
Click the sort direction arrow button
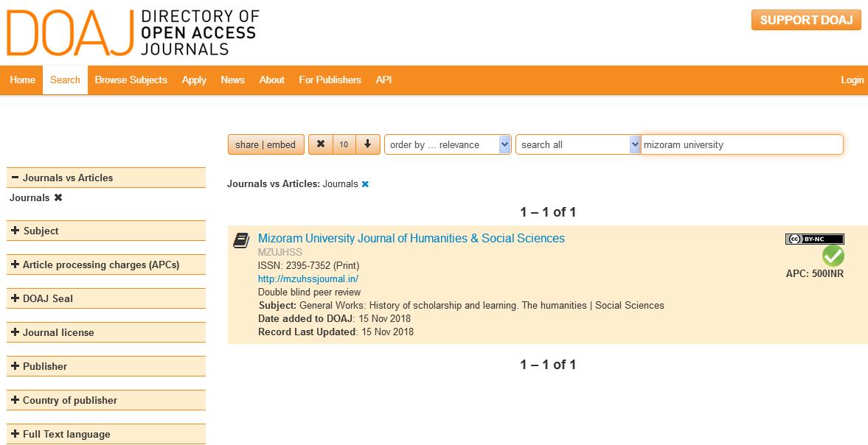367,144
